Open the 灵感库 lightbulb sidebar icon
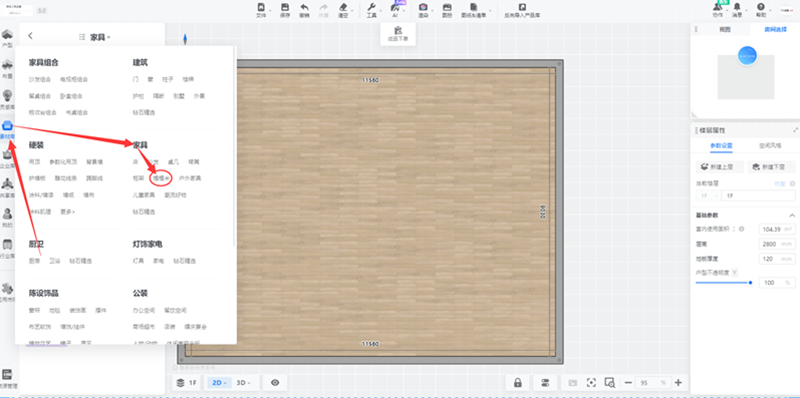 pos(7,95)
